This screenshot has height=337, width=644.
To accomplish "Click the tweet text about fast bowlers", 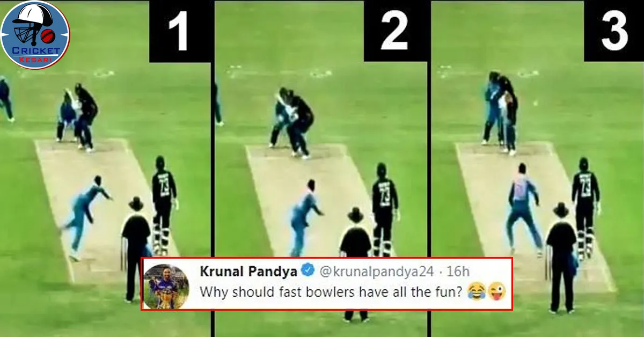I will (331, 293).
